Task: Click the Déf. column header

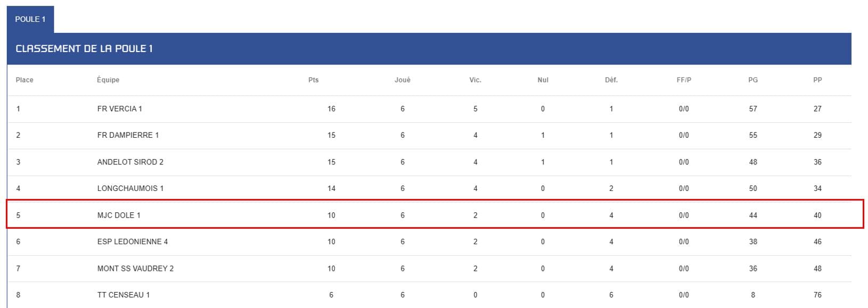Action: (x=611, y=80)
